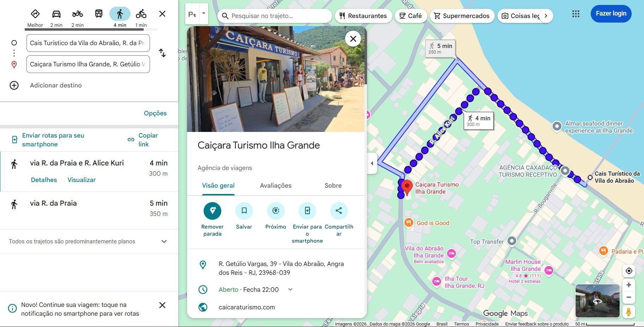Open route Opções
Viewport: 644px width, 327px height.
pos(155,113)
